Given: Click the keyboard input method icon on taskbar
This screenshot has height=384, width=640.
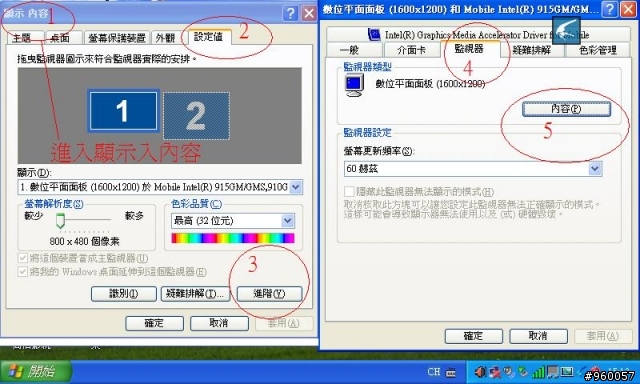Looking at the screenshot, I should coord(451,372).
